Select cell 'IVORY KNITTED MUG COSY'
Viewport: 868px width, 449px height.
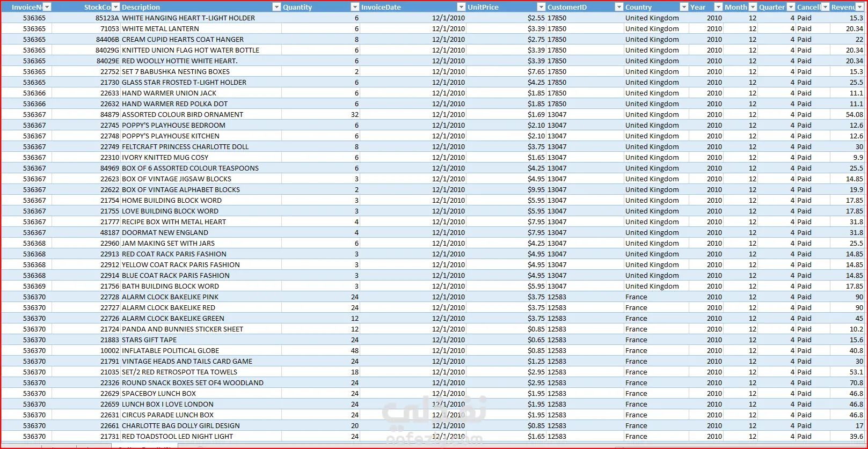coord(201,157)
